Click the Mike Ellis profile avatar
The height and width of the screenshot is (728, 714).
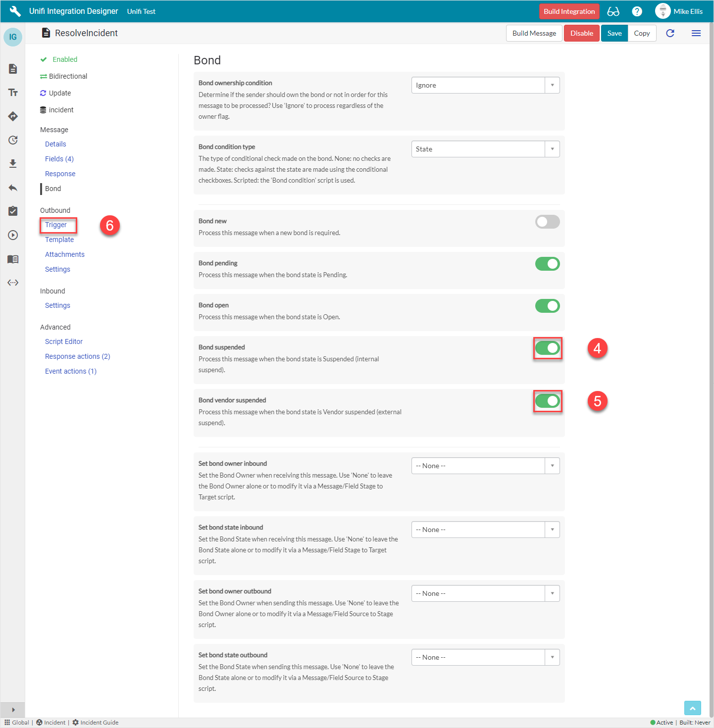663,11
